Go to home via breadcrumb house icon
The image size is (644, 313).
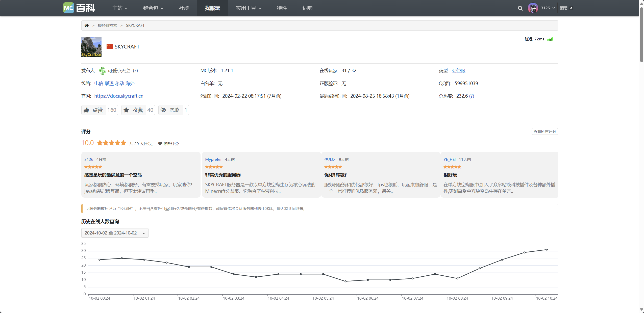pos(87,25)
